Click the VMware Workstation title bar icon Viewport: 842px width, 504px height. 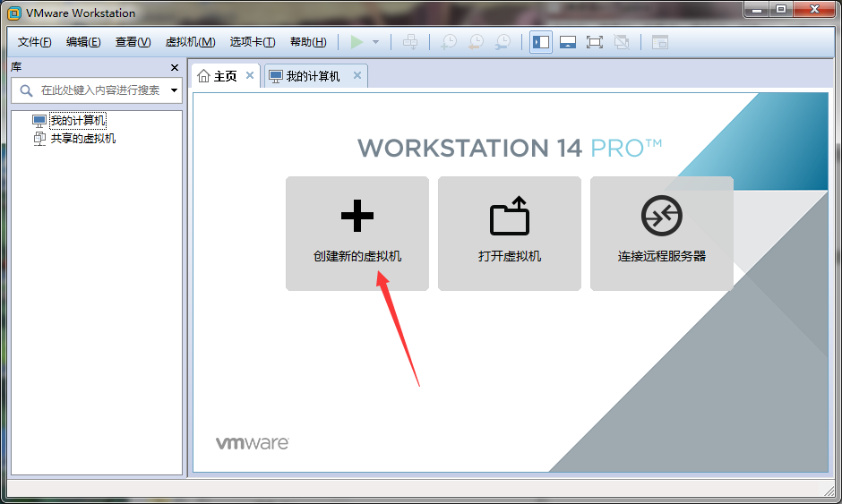(x=14, y=13)
